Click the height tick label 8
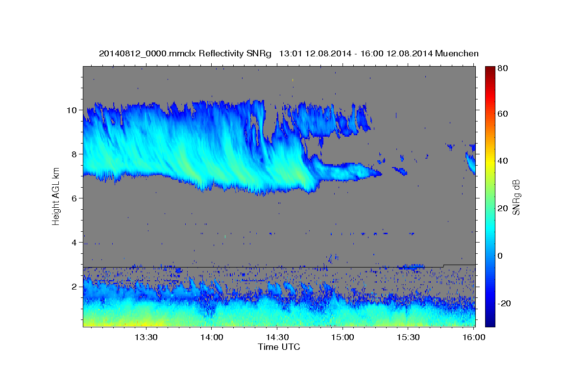Viewport: 588px width, 392px height. tap(74, 154)
